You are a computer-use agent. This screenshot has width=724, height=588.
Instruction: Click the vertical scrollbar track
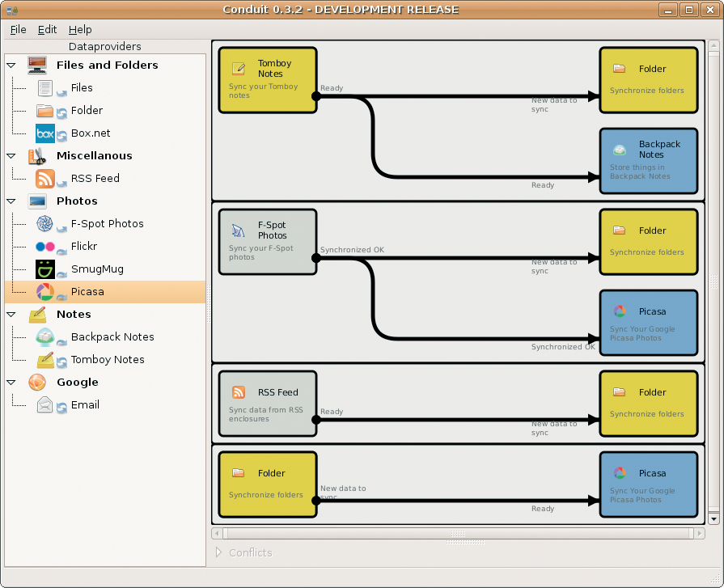(713, 282)
